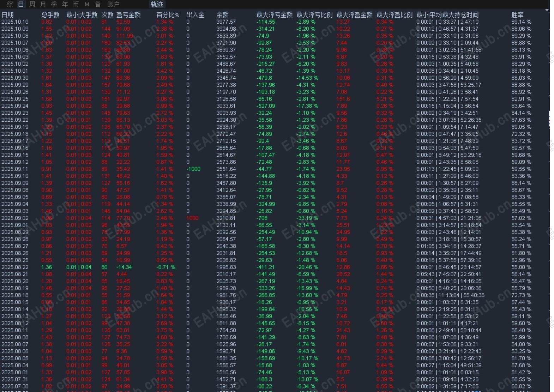Select the 日 daily tab
554x392 pixels.
pyautogui.click(x=21, y=4)
